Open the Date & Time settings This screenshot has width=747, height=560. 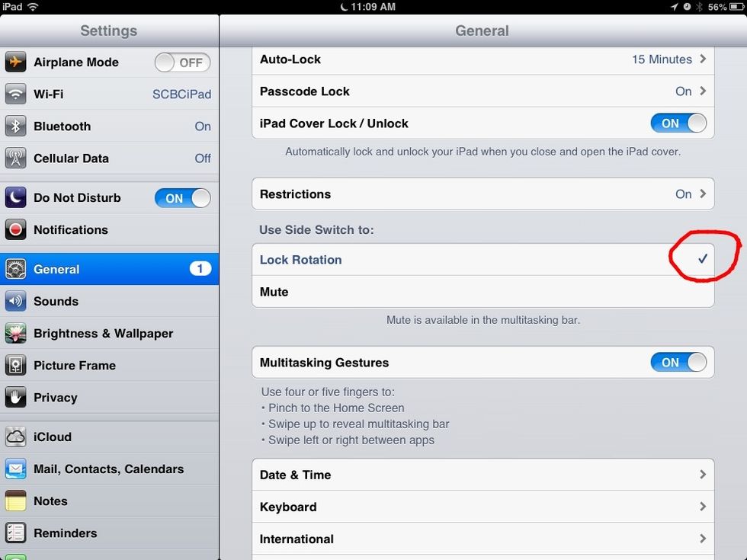click(483, 475)
